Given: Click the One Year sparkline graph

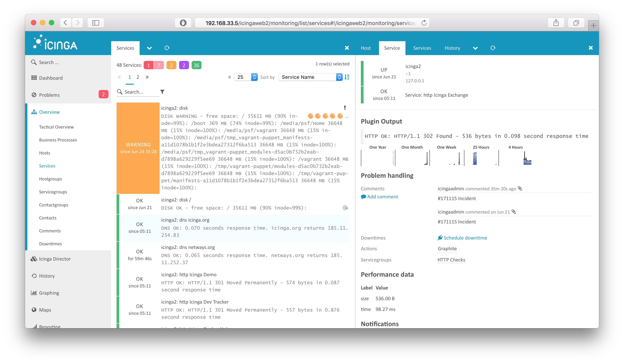Looking at the screenshot, I should pos(378,158).
